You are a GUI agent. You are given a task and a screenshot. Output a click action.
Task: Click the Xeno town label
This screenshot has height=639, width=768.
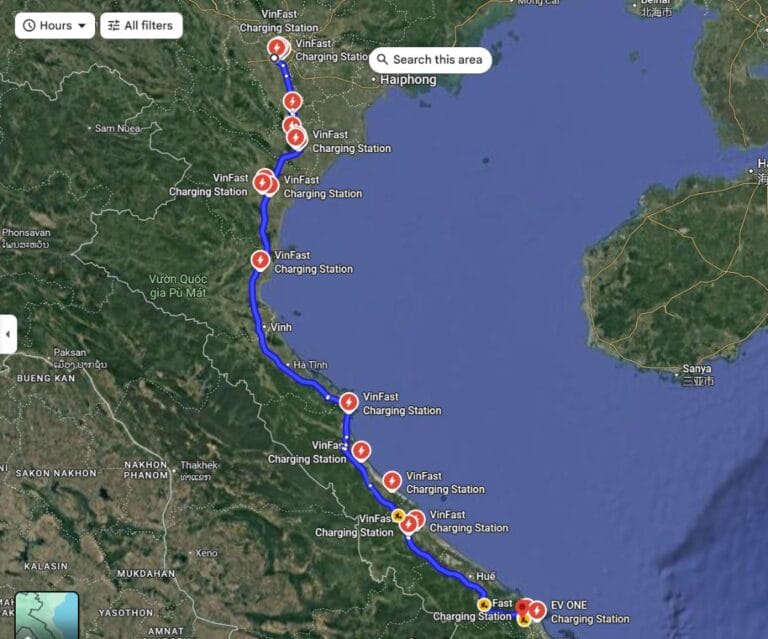pyautogui.click(x=206, y=553)
